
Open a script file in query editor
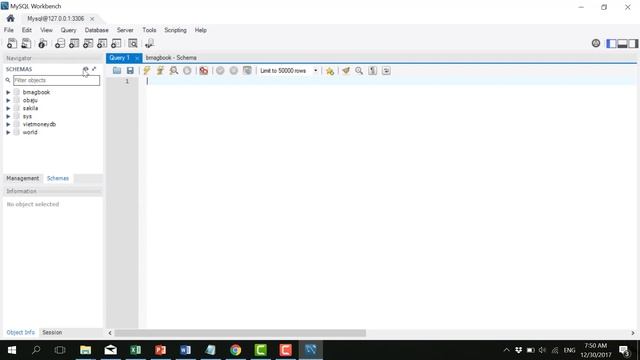(x=117, y=71)
